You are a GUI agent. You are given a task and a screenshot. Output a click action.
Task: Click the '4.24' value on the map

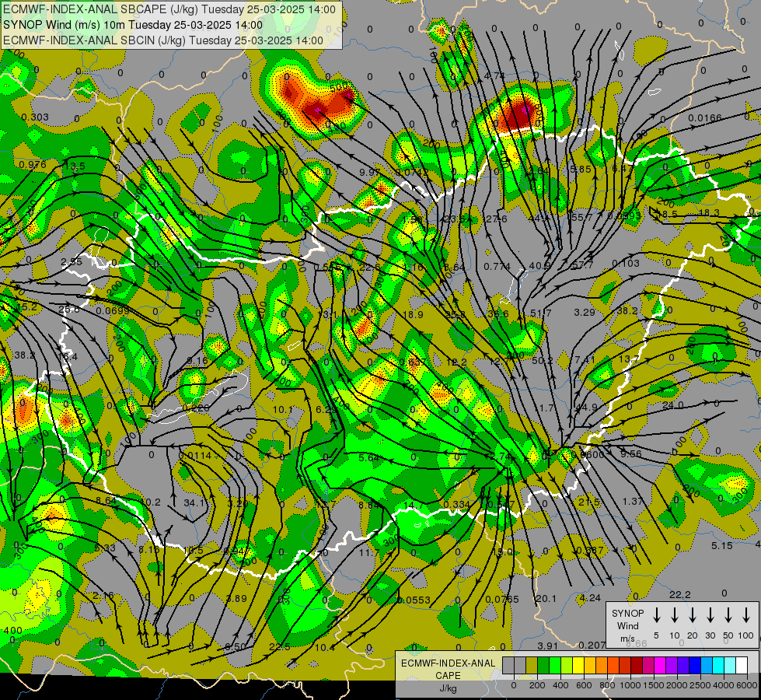[590, 598]
